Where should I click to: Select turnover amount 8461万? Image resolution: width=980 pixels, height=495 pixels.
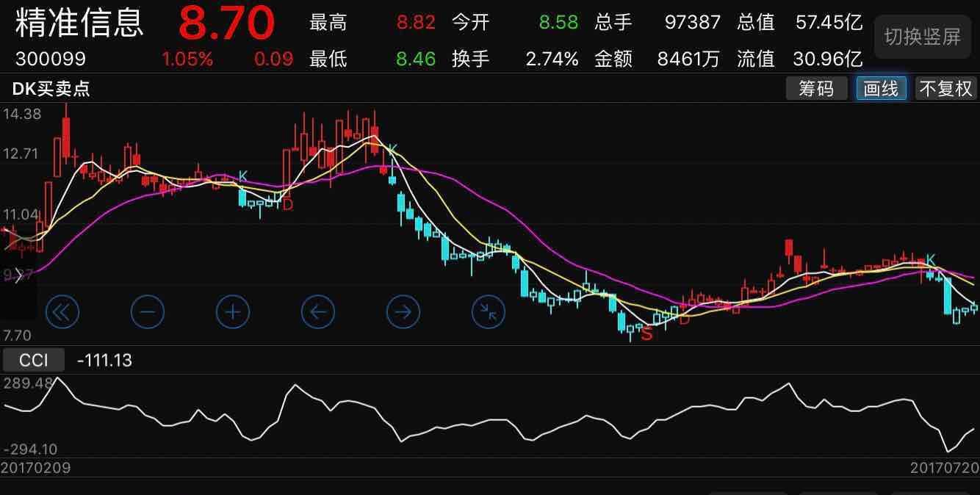pyautogui.click(x=688, y=59)
